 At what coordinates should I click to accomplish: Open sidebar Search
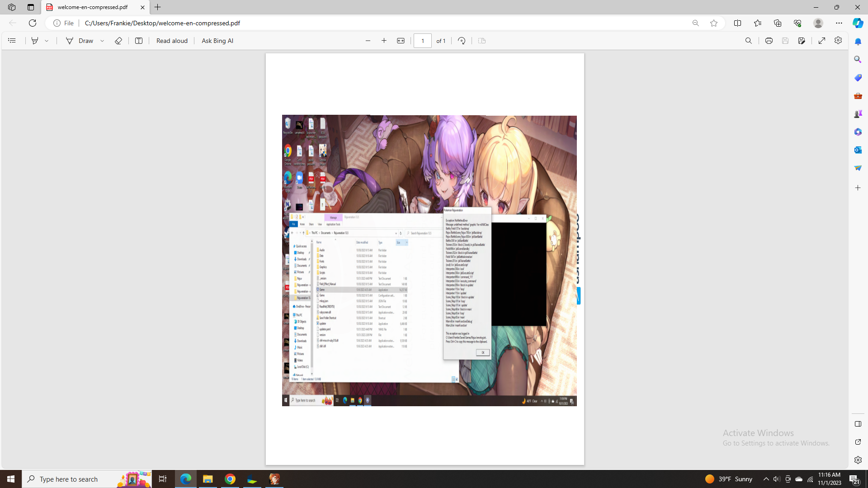coord(858,60)
